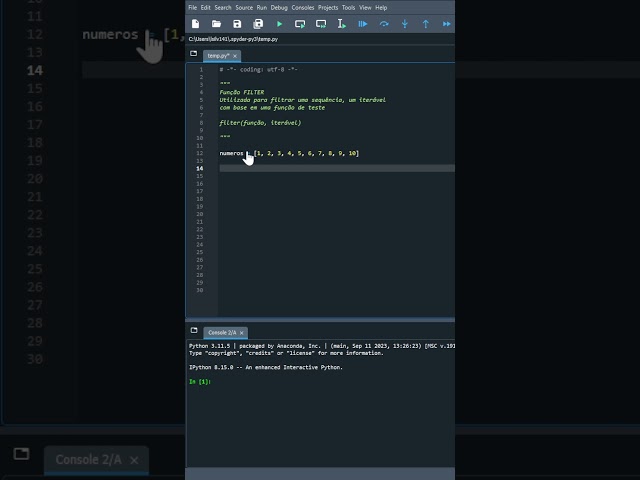Click 'IPython 8.15.0' console text
This screenshot has width=640, height=480.
(266, 367)
